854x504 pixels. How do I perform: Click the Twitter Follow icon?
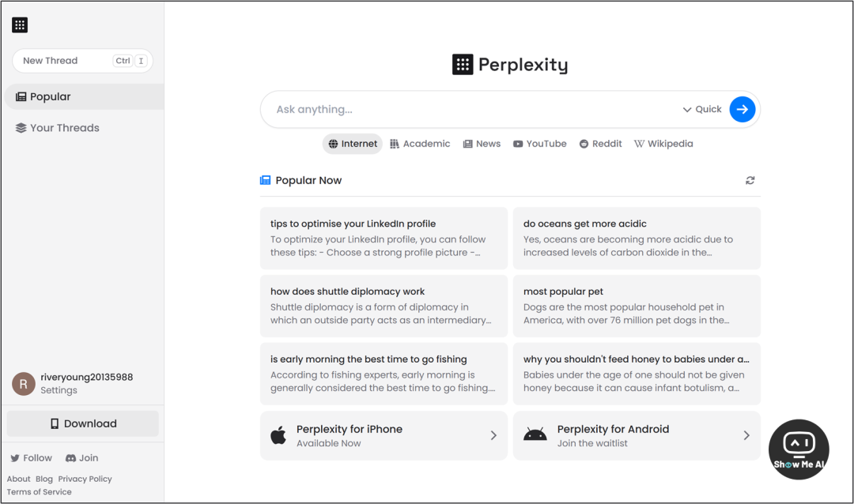pyautogui.click(x=15, y=458)
